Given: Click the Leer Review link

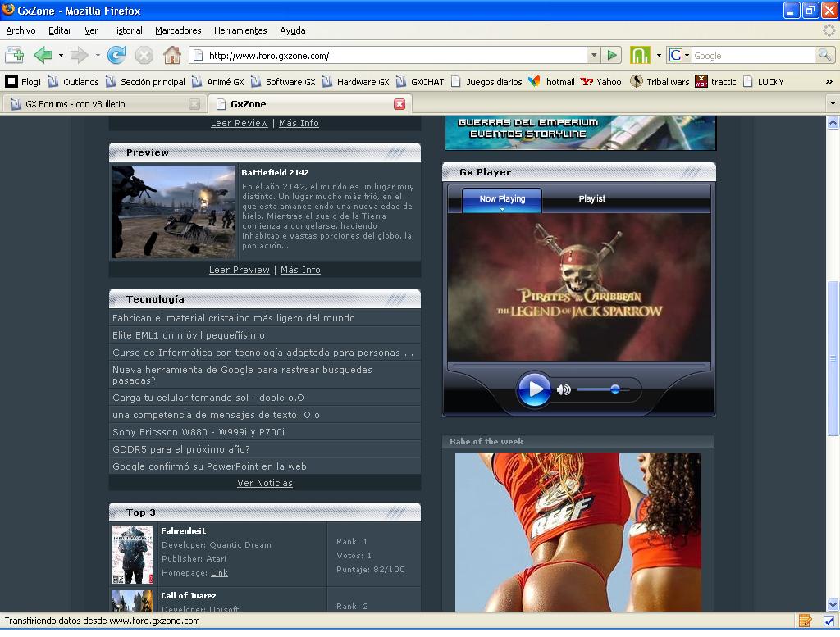Looking at the screenshot, I should pos(239,123).
